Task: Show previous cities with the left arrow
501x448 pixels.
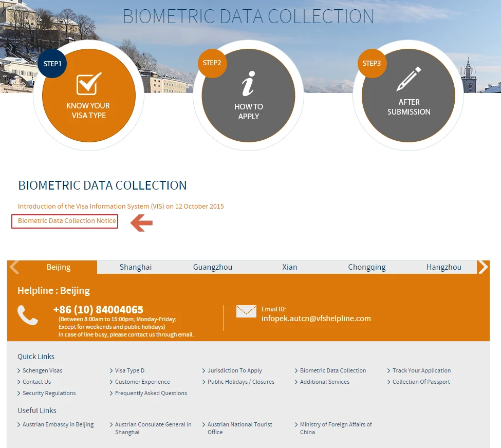Action: pyautogui.click(x=14, y=267)
